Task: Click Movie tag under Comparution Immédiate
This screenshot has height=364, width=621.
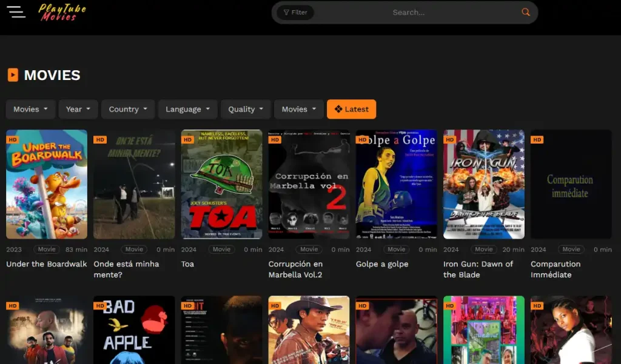Action: tap(571, 250)
